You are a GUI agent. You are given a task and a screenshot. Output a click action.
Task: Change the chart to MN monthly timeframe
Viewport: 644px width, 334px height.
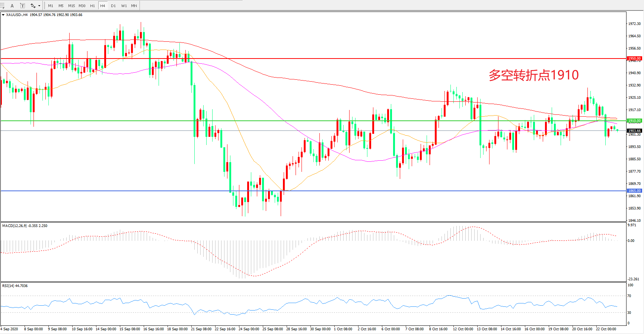134,6
